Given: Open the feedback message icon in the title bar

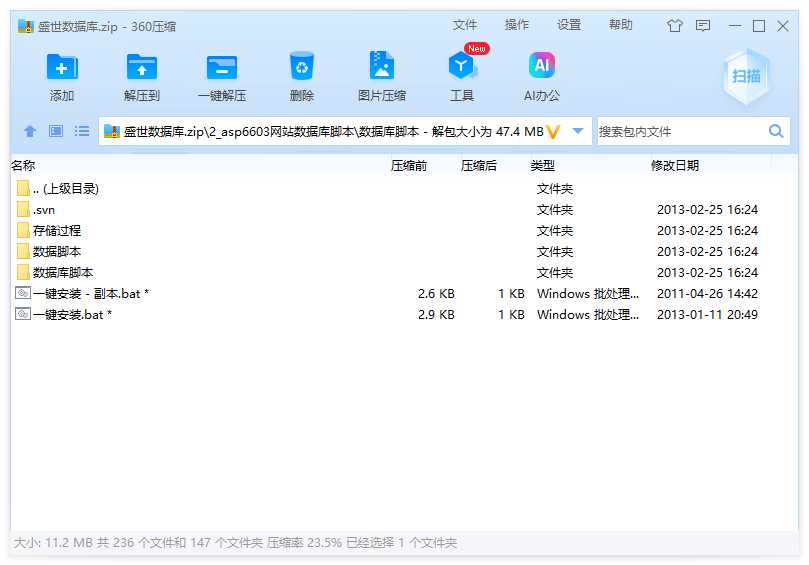Looking at the screenshot, I should click(703, 25).
